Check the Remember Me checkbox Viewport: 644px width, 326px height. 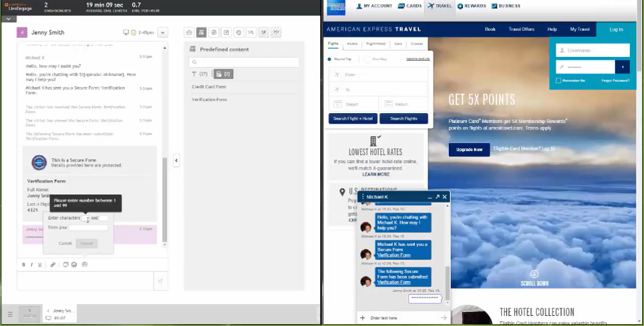558,80
